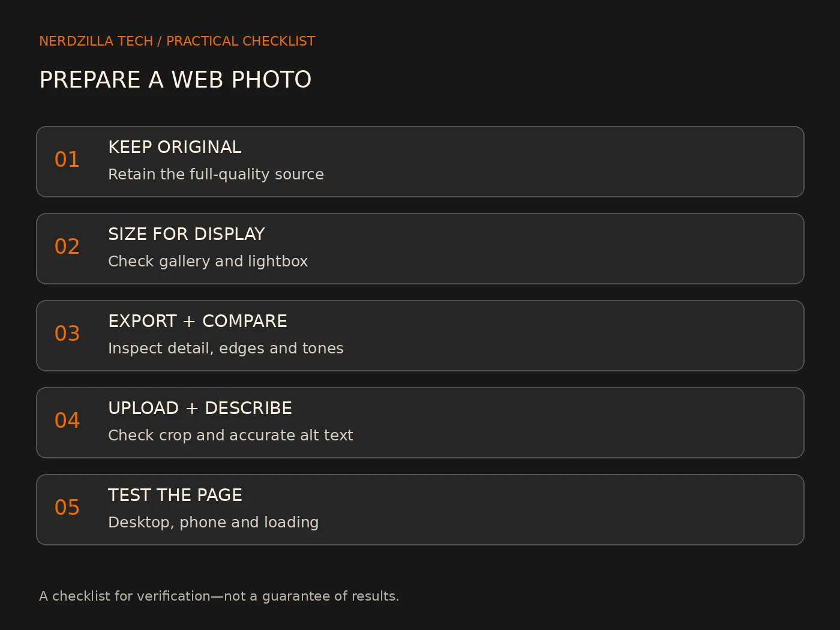Select the 'UPLOAD + DESCRIBE' step title

pos(200,408)
